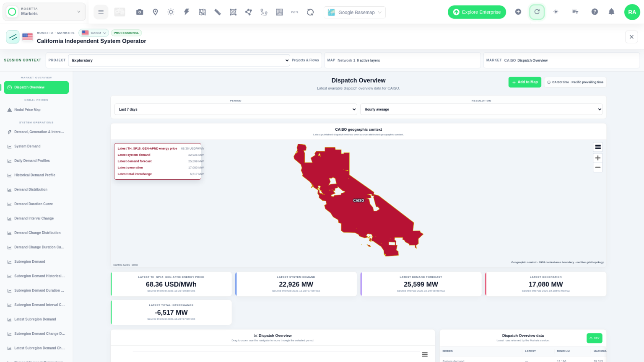The width and height of the screenshot is (644, 362).
Task: Open the Dispatch Overview chart menu
Action: pyautogui.click(x=425, y=354)
